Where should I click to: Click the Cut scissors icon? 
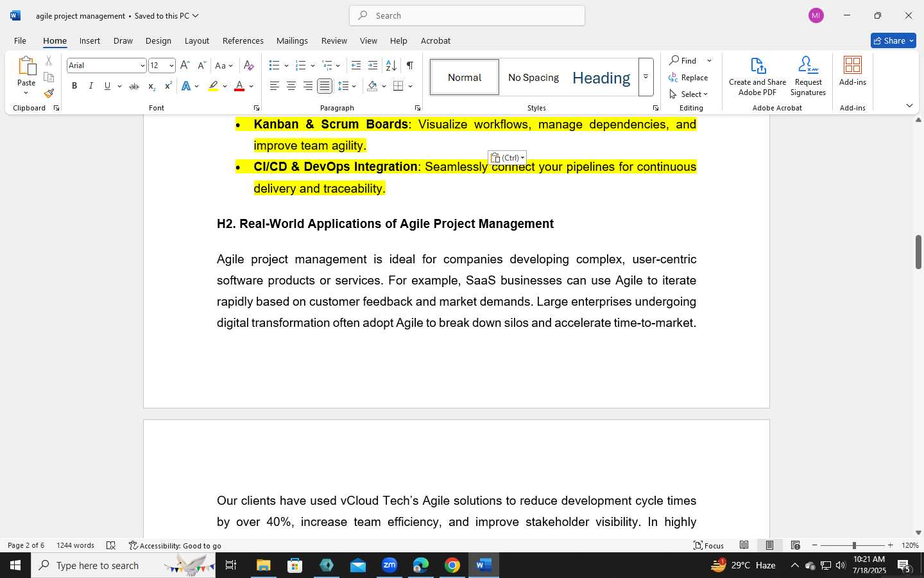[49, 61]
